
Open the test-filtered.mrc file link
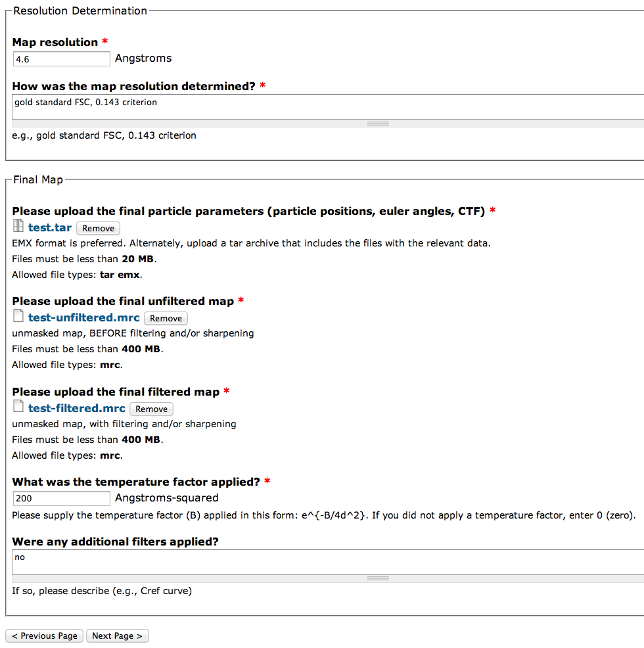coord(77,408)
